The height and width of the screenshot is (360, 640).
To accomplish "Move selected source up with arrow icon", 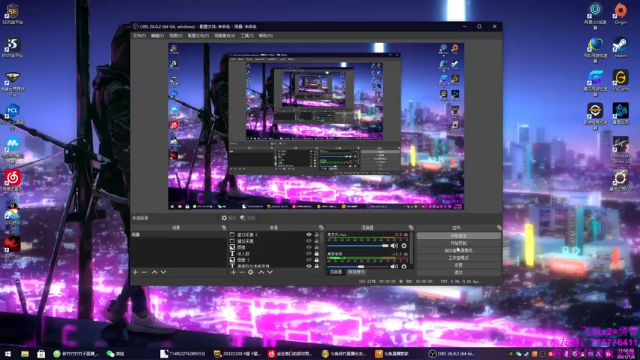I will coord(261,272).
